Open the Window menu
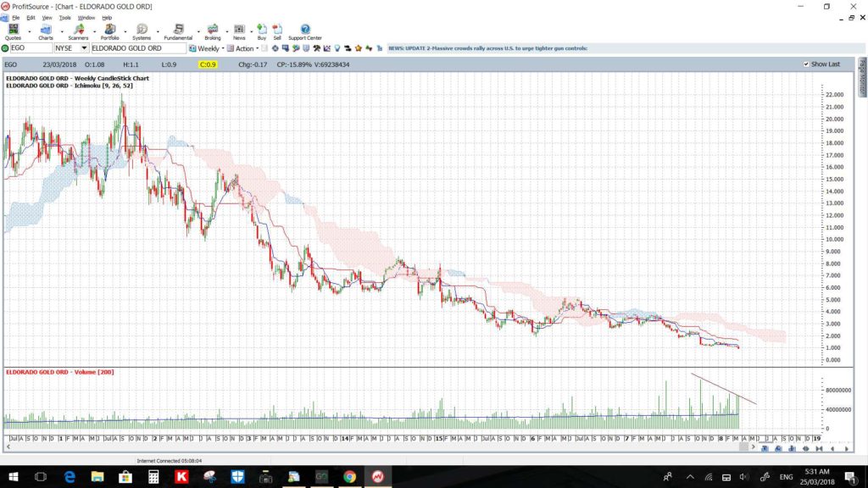868x488 pixels. coord(86,18)
